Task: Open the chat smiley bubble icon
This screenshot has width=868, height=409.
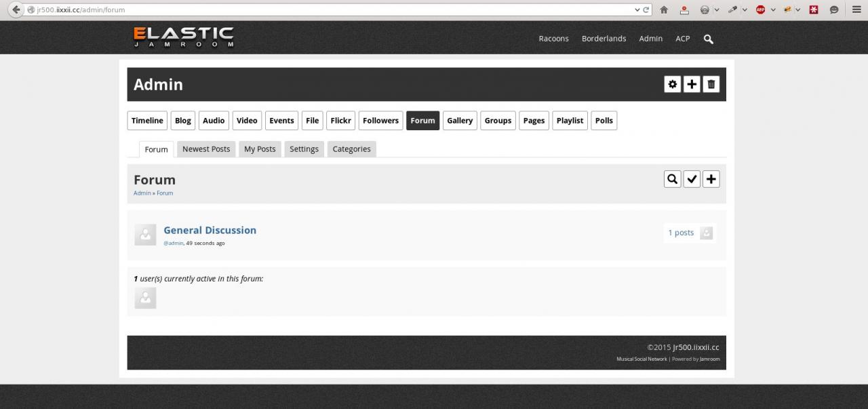Action: (834, 9)
